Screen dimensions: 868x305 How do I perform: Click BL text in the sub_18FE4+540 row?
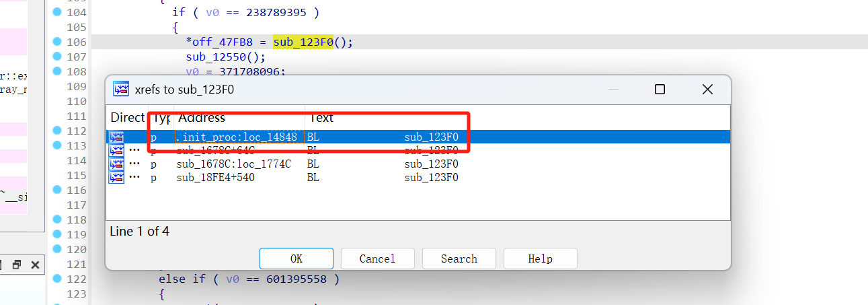(x=313, y=177)
